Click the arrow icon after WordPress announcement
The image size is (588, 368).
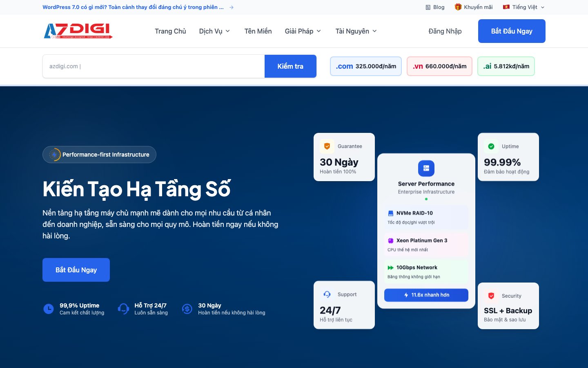(232, 7)
